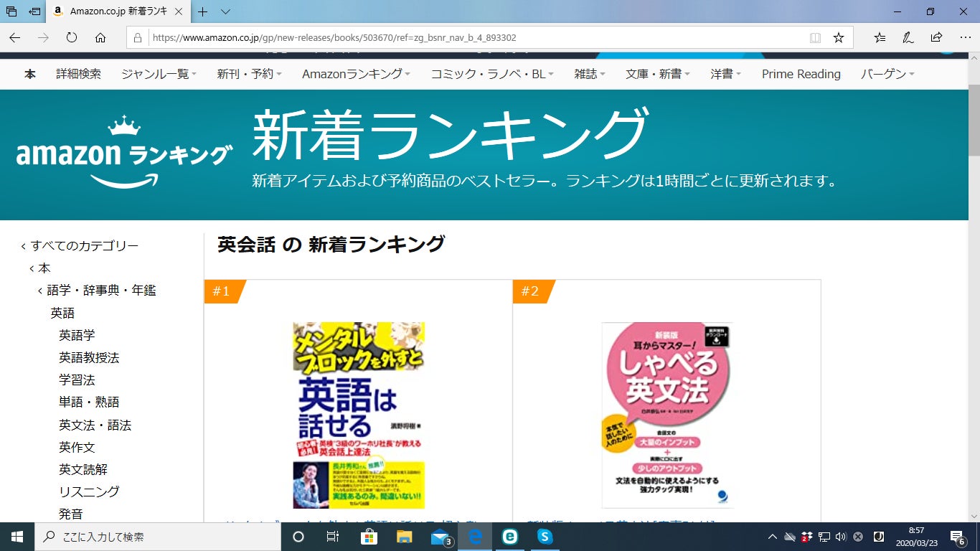Expand the ジャンル一覧 dropdown
The height and width of the screenshot is (551, 980).
[x=159, y=74]
